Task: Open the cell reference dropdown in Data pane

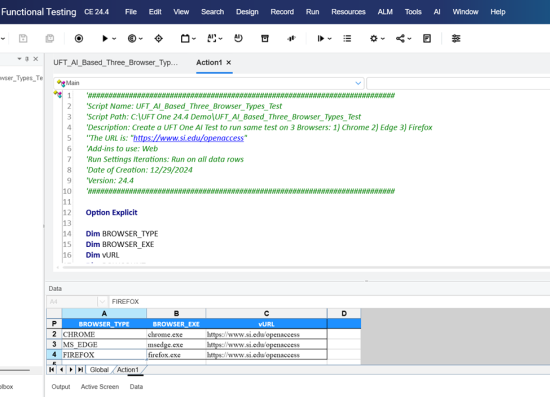Action: pyautogui.click(x=102, y=302)
